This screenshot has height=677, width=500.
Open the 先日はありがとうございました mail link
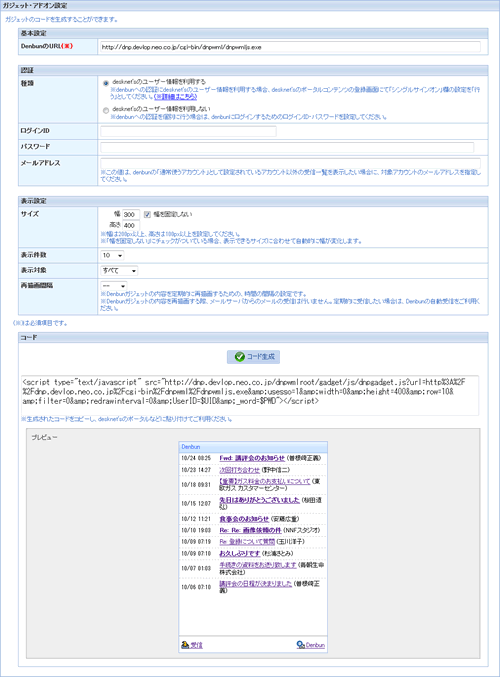259,500
